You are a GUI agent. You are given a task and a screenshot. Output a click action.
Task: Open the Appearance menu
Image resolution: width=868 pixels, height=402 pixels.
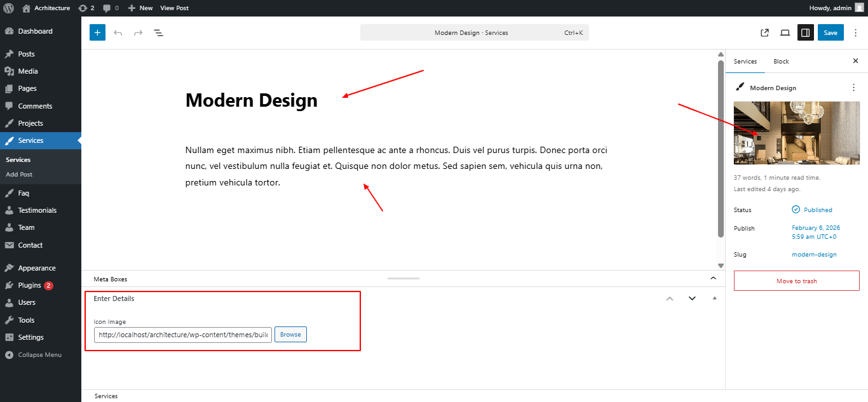(41, 268)
